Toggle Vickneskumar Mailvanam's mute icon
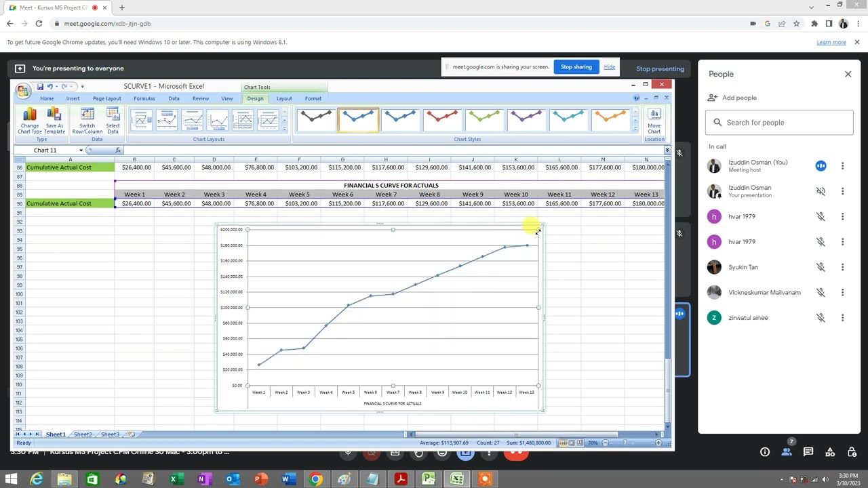 coord(821,292)
